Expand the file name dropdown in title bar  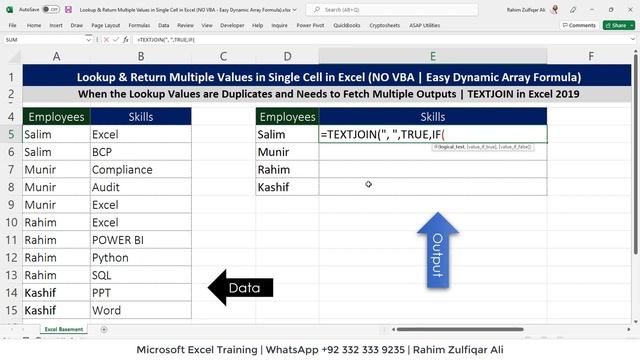(x=295, y=9)
